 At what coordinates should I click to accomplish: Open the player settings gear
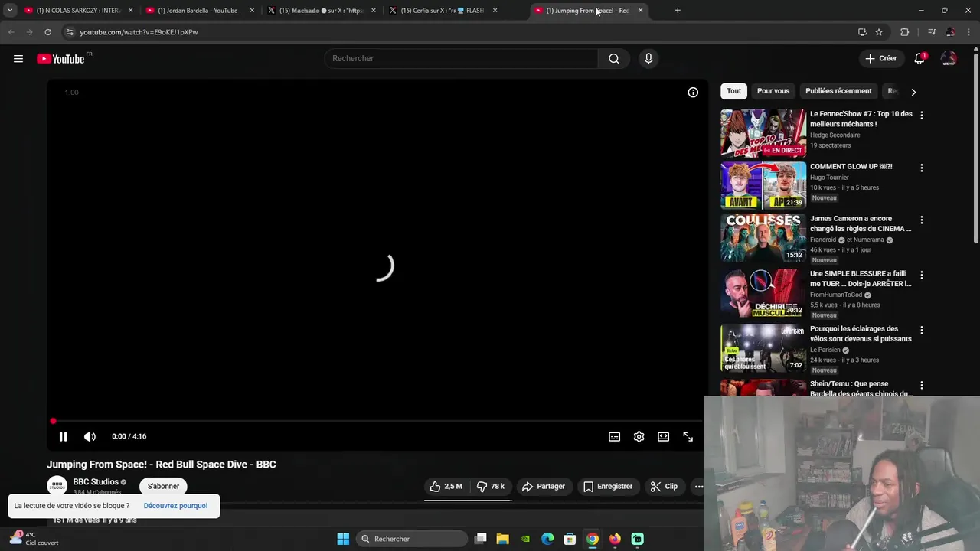pyautogui.click(x=639, y=437)
